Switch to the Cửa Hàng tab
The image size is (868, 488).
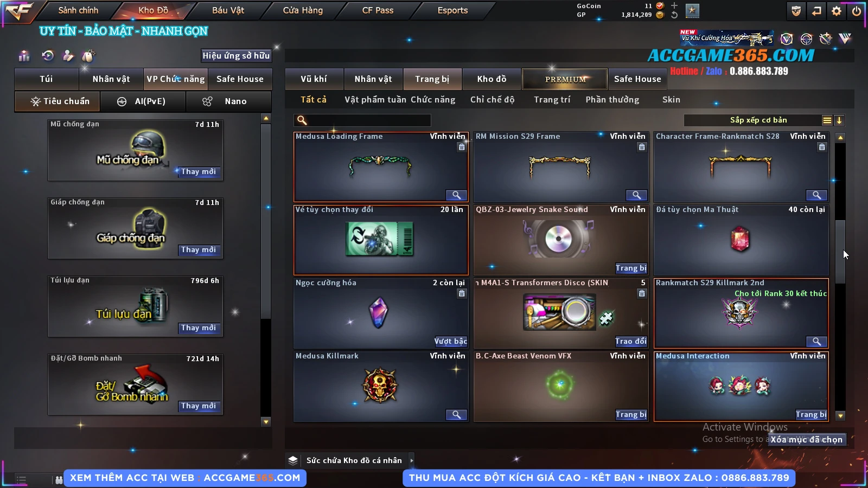pos(303,10)
